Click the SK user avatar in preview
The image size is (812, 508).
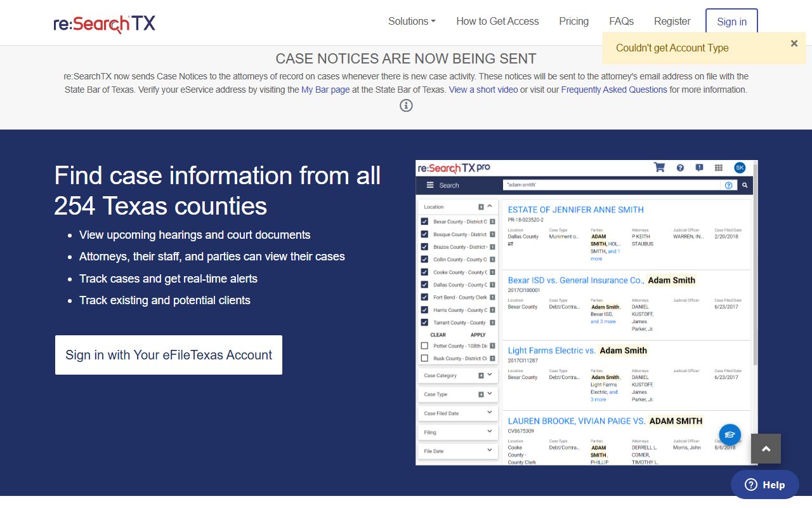pyautogui.click(x=740, y=168)
